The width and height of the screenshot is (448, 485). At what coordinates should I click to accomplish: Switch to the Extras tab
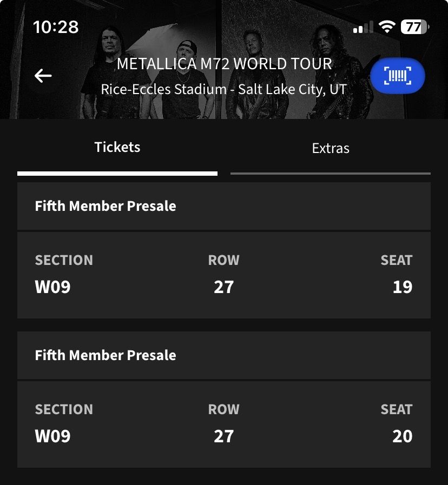(x=331, y=149)
